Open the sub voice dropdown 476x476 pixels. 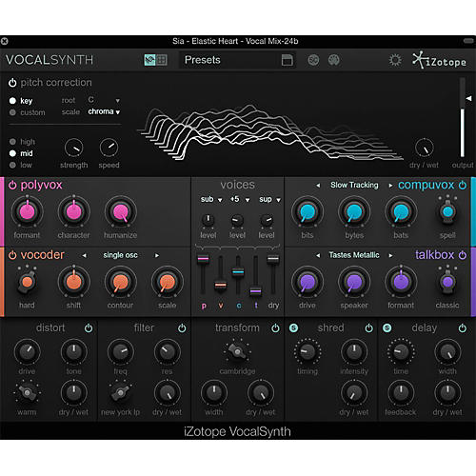point(211,199)
